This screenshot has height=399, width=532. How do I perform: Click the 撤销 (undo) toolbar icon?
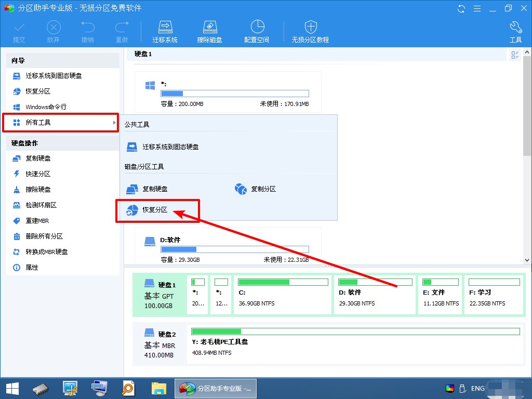(87, 32)
